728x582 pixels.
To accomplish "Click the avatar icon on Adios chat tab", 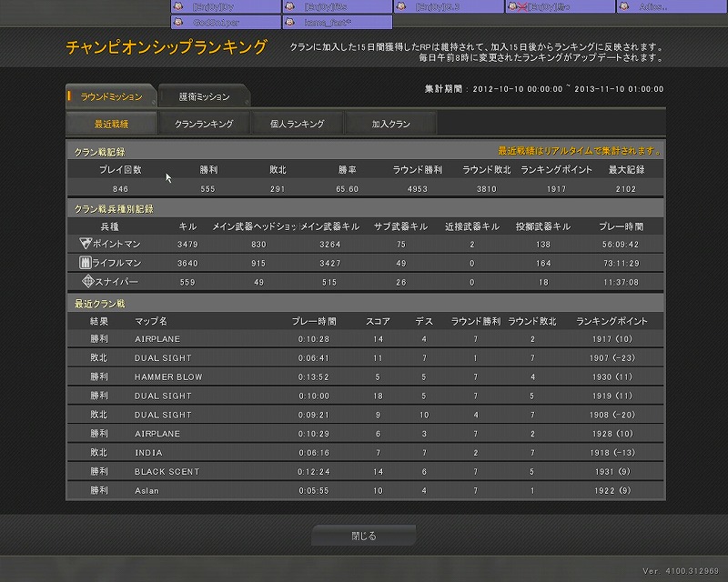I will click(x=626, y=6).
